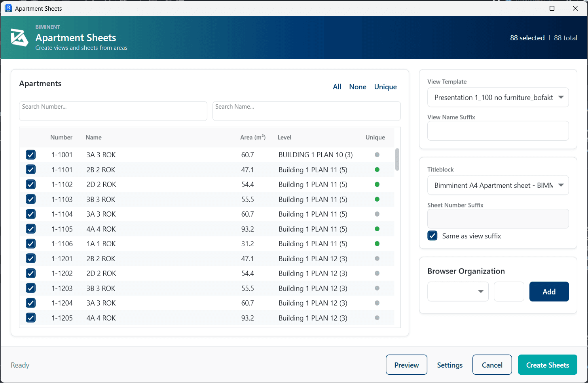Viewport: 588px width, 383px height.
Task: Click name 2D 2 ROK of 1-1102
Action: click(x=101, y=185)
